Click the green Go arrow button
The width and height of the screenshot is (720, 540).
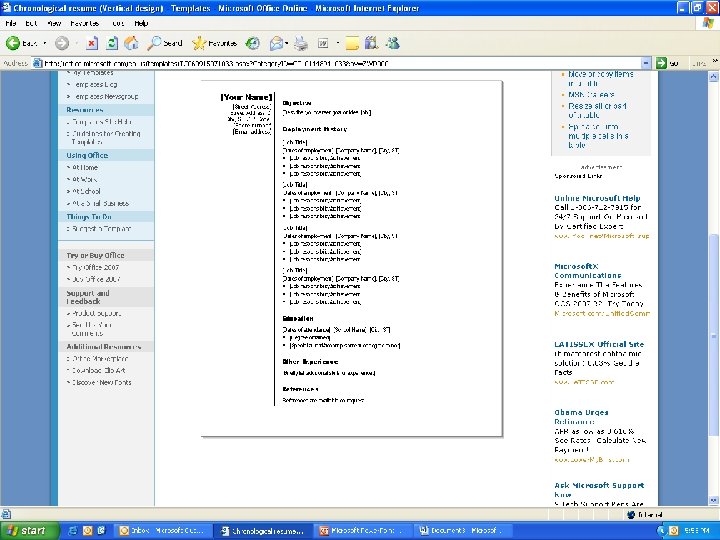(661, 63)
